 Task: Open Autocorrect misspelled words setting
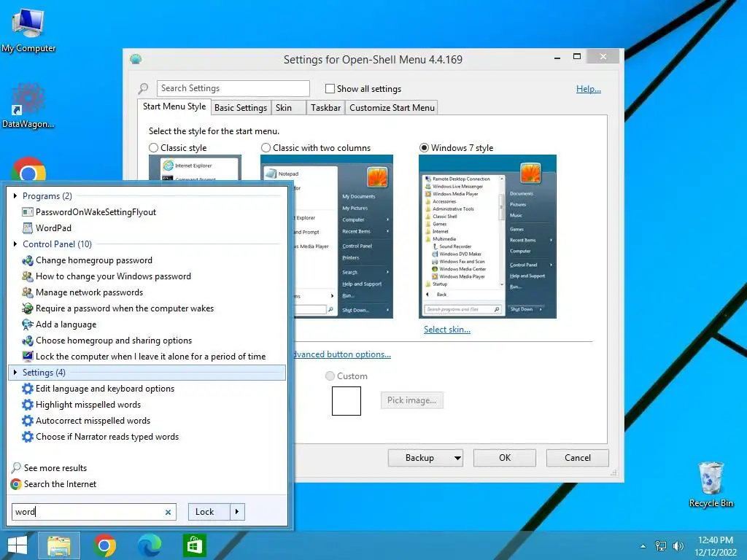tap(93, 421)
